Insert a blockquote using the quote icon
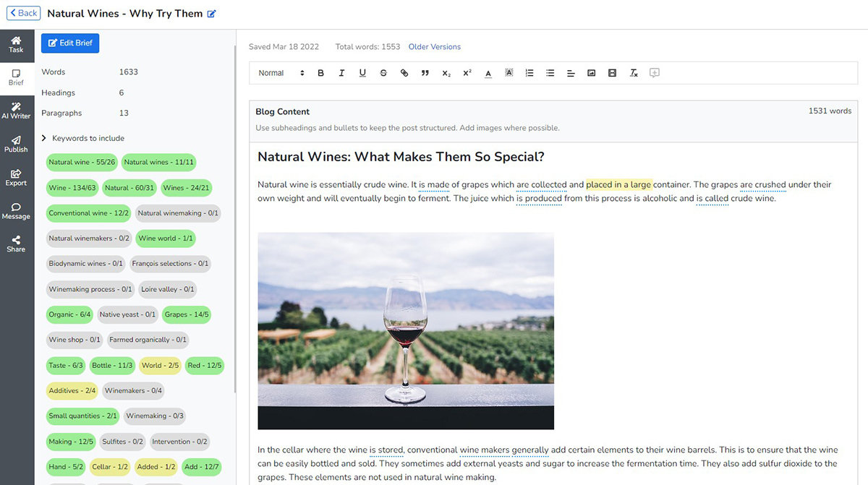Viewport: 868px width, 485px height. coord(425,73)
